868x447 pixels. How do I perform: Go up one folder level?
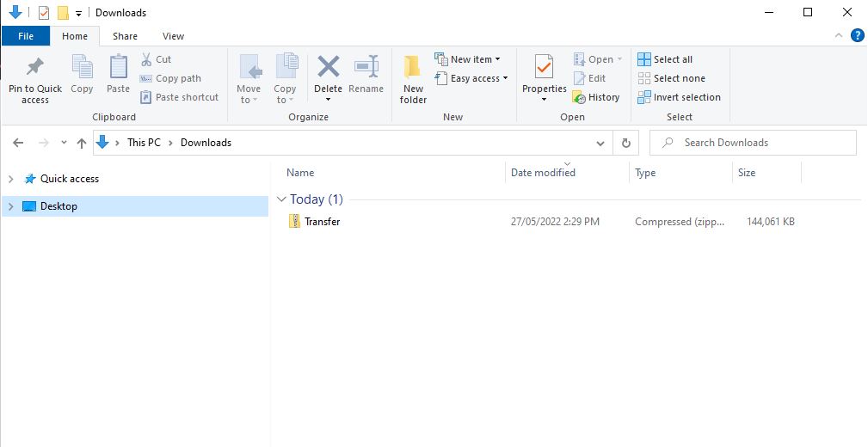click(x=82, y=143)
